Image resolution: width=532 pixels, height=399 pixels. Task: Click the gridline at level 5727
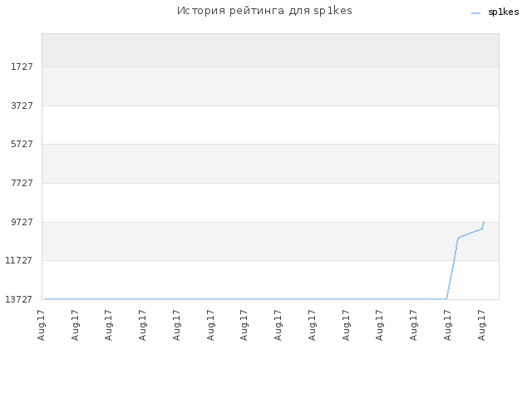pyautogui.click(x=270, y=144)
